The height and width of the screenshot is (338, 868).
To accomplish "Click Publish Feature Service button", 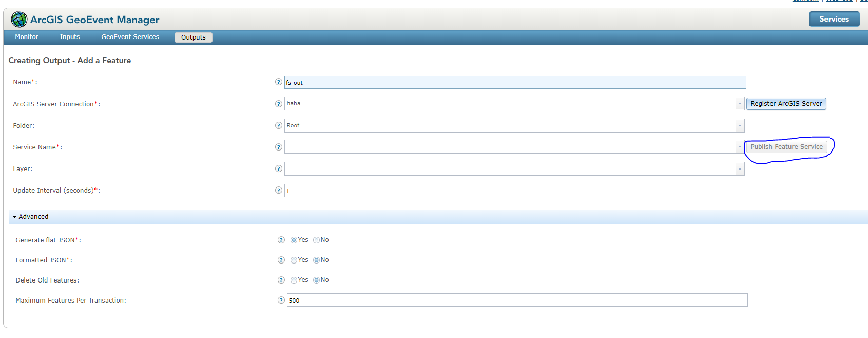I will (x=786, y=147).
